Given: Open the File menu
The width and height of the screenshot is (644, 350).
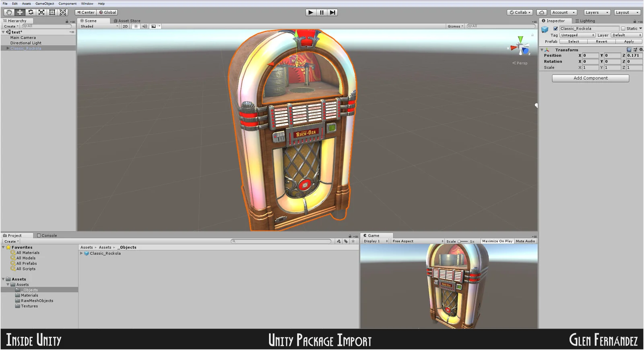Looking at the screenshot, I should click(5, 4).
